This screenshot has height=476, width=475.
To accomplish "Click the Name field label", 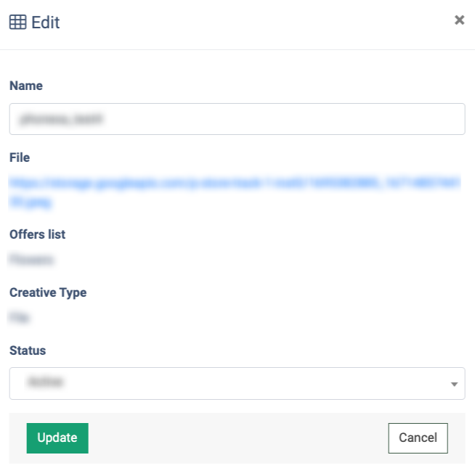I will pyautogui.click(x=26, y=86).
